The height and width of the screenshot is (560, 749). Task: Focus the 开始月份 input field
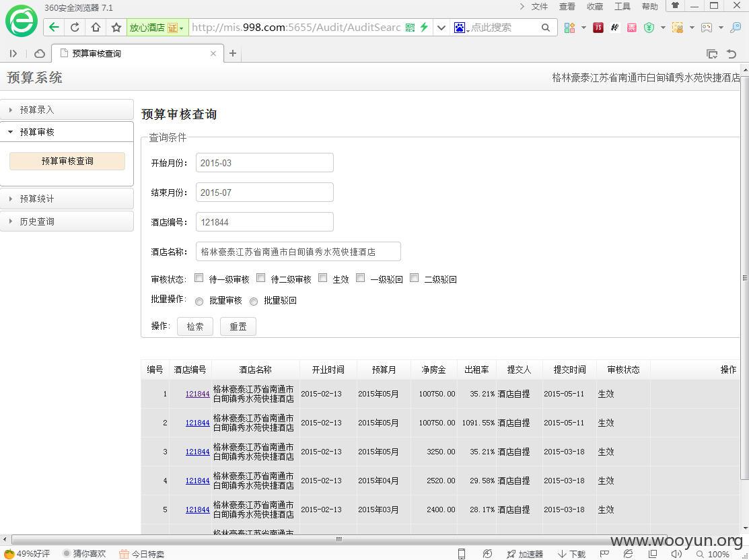tap(264, 162)
